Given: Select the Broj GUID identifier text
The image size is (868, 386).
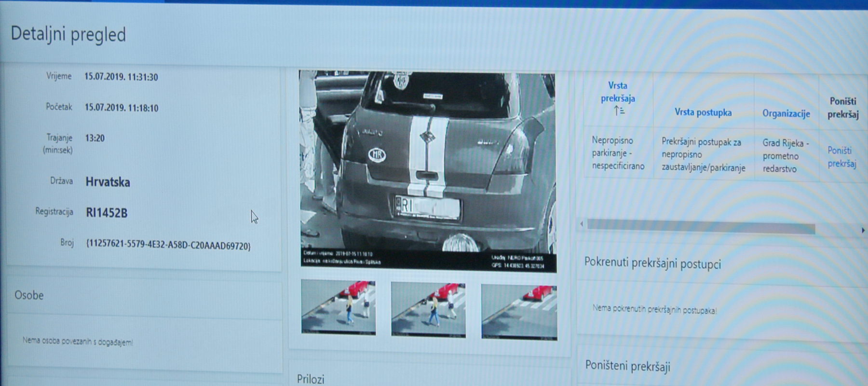Looking at the screenshot, I should 168,246.
